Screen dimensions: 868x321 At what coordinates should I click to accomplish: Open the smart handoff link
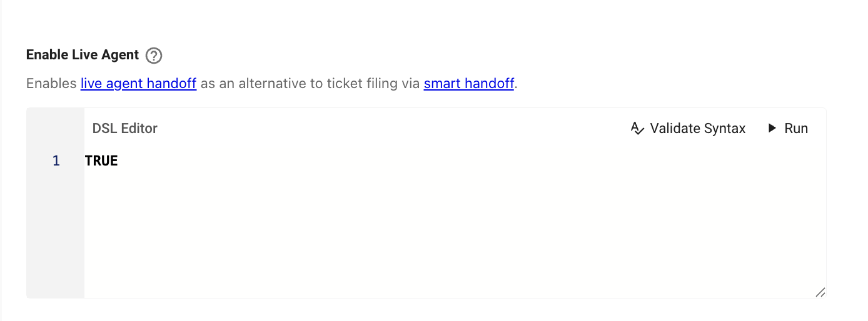(x=468, y=83)
